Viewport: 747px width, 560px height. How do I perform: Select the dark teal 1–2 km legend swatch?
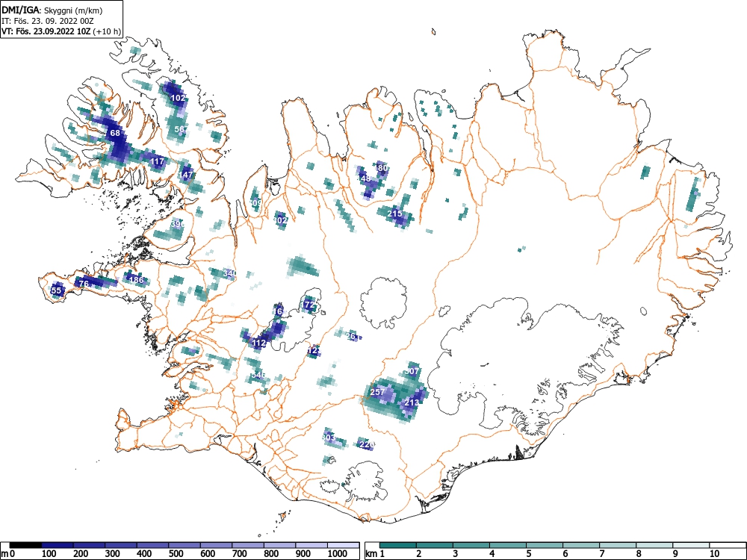coord(398,545)
